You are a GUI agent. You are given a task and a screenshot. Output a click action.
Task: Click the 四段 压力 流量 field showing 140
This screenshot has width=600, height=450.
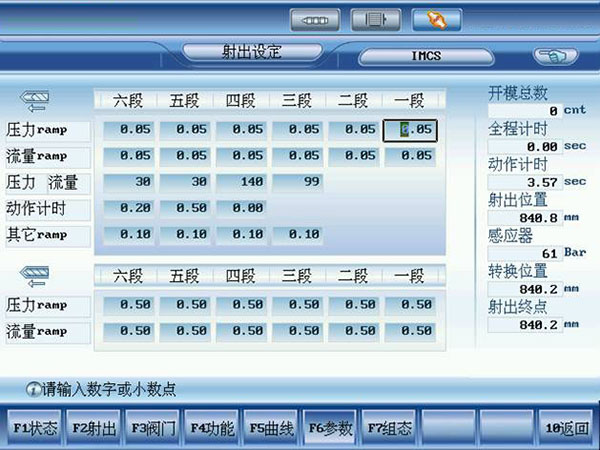tap(240, 183)
